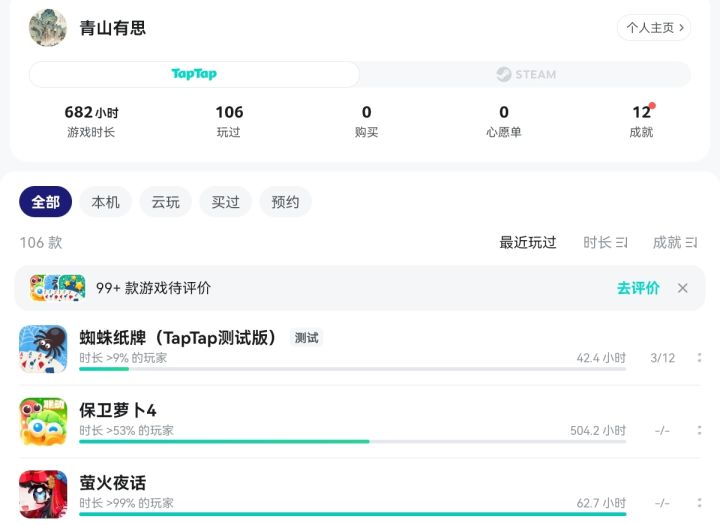The height and width of the screenshot is (525, 720).
Task: Switch to the STEAM platform toggle
Action: [x=526, y=74]
